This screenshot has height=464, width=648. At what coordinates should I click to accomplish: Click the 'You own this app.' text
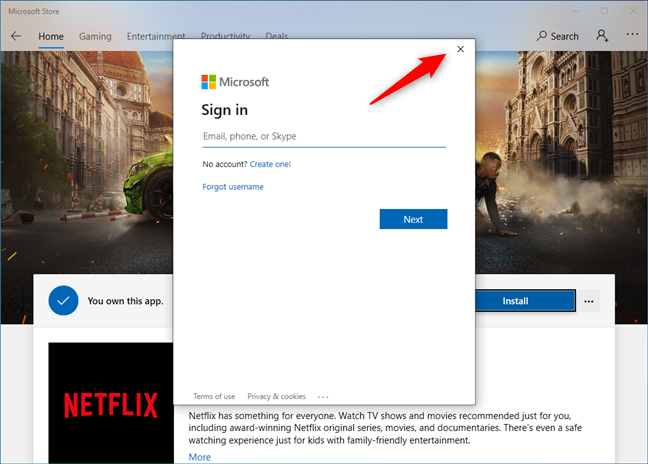(x=125, y=301)
